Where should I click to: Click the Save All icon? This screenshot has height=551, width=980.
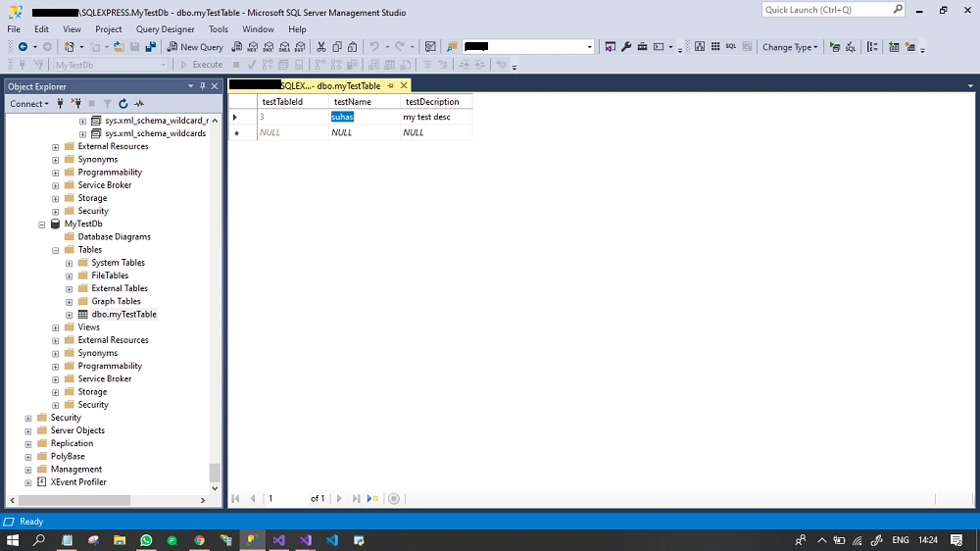coord(151,47)
